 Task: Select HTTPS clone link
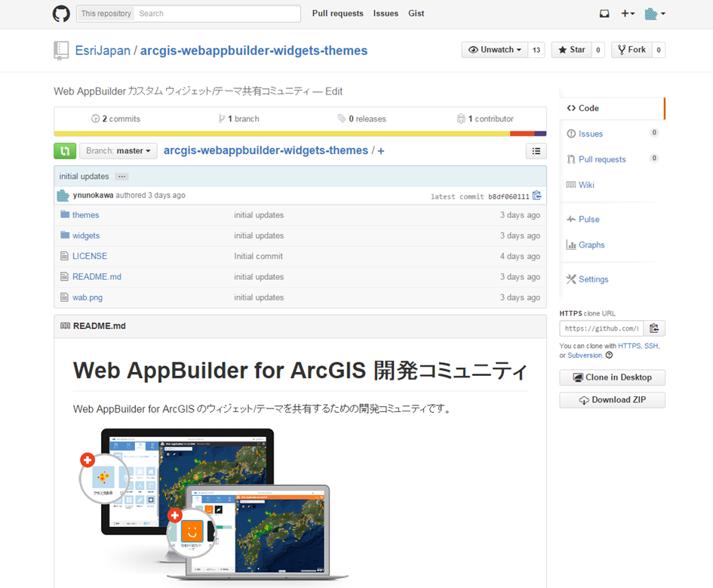tap(629, 346)
